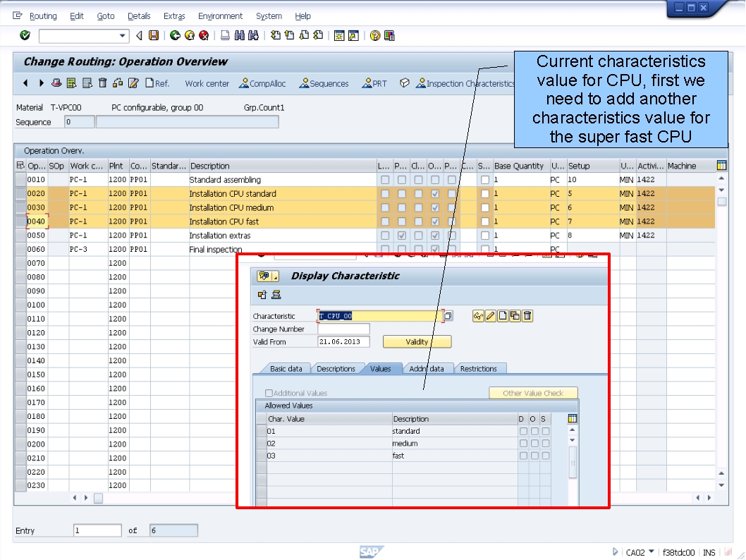Click the PRT icon
The width and height of the screenshot is (746, 560).
coord(374,83)
